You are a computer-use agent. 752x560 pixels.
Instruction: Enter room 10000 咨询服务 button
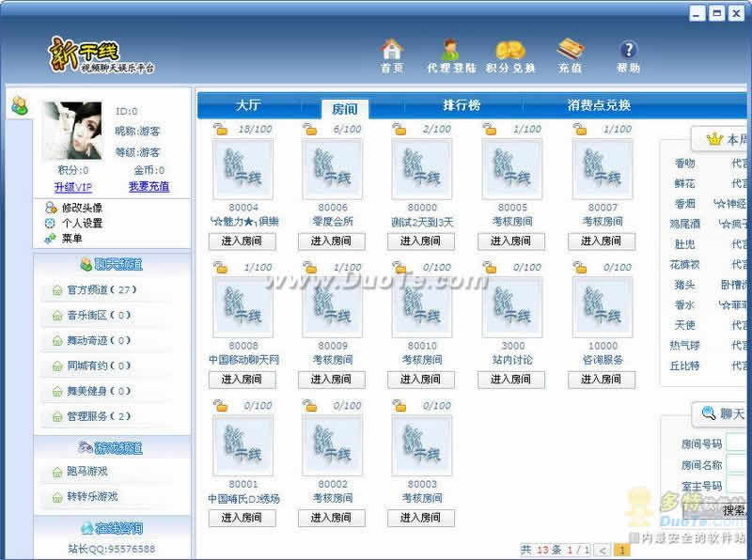point(603,380)
